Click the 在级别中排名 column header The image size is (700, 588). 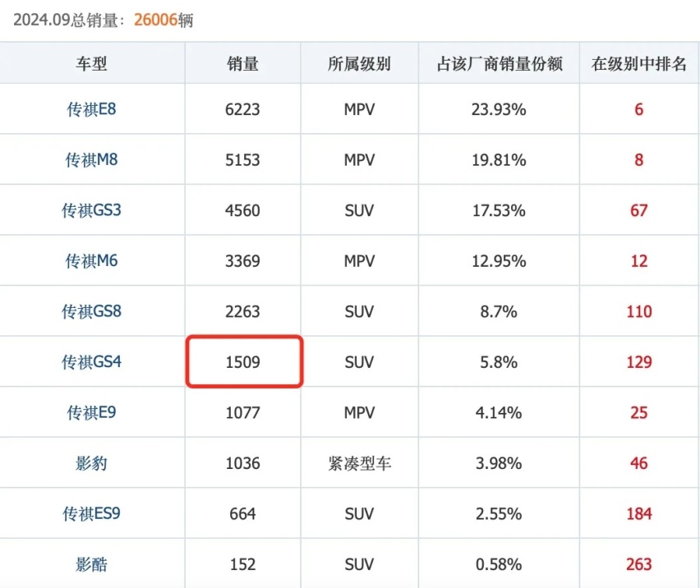(639, 63)
